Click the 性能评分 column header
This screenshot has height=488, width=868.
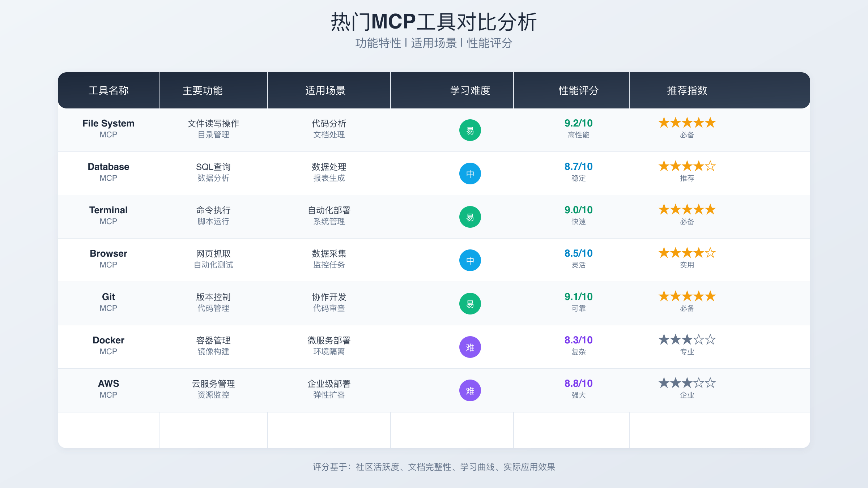(578, 90)
